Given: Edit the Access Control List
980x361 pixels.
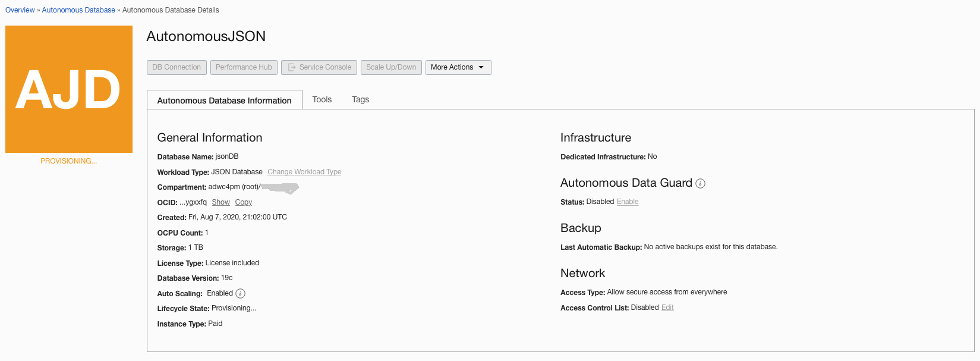Looking at the screenshot, I should point(667,308).
